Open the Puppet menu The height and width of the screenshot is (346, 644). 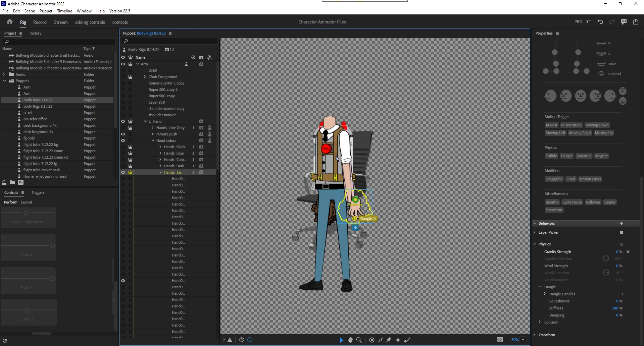pos(46,11)
